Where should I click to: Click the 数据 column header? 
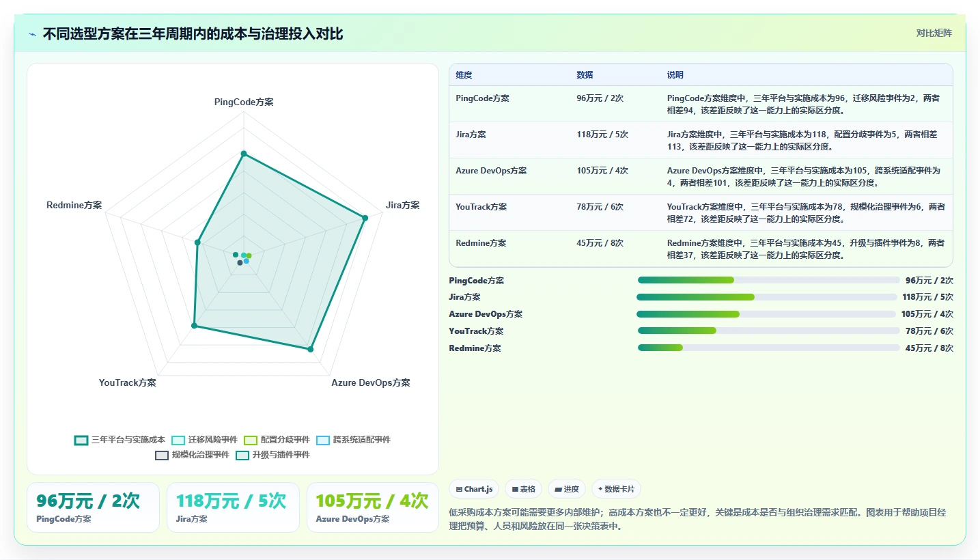click(585, 75)
